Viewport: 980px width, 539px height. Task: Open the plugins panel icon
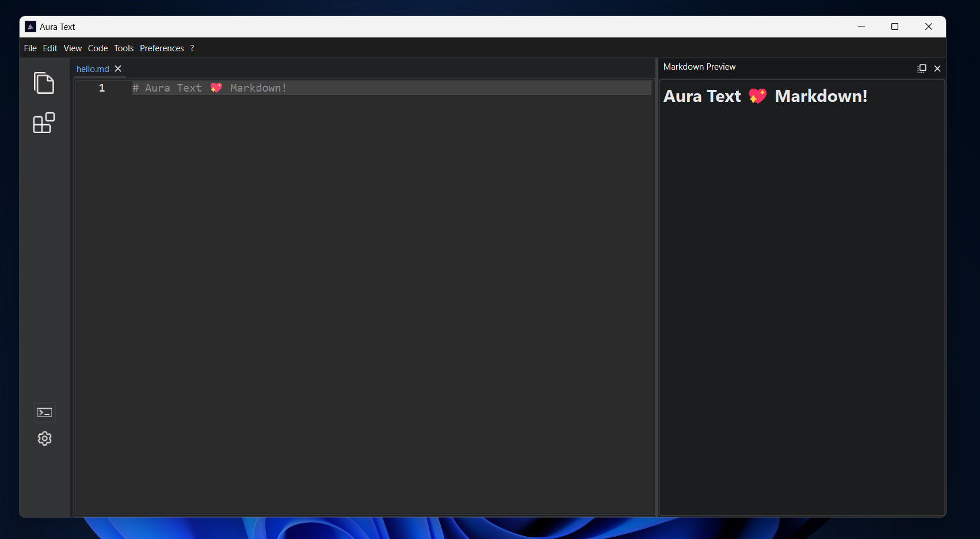point(44,123)
